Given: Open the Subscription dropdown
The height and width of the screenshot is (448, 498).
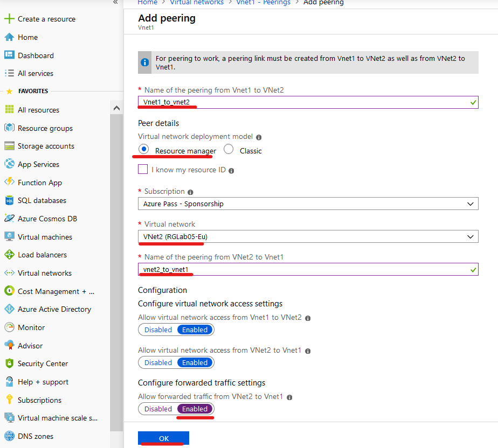Looking at the screenshot, I should pyautogui.click(x=308, y=204).
